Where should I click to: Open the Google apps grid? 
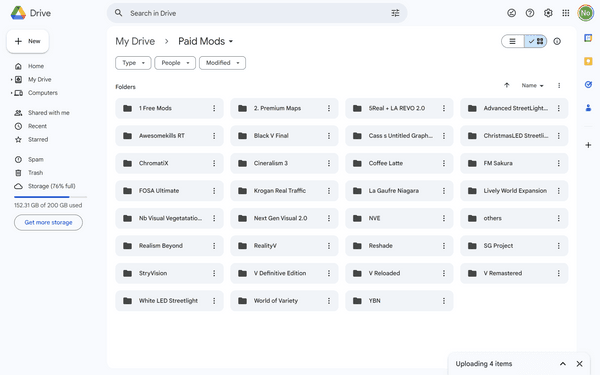click(x=566, y=13)
